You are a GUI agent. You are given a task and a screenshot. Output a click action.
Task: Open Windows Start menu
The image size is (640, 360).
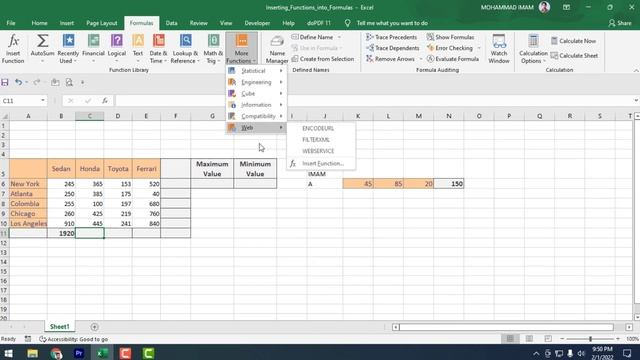click(8, 353)
